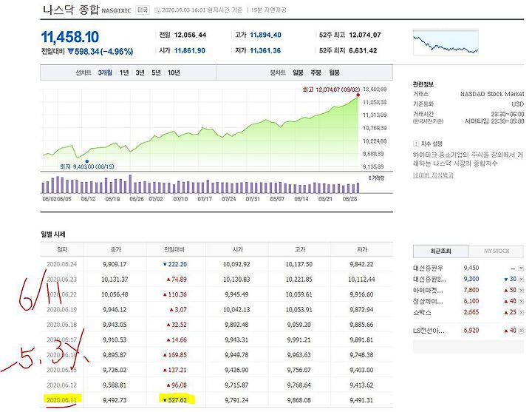Click previous close 12,056.44
The image size is (532, 412).
pyautogui.click(x=190, y=35)
